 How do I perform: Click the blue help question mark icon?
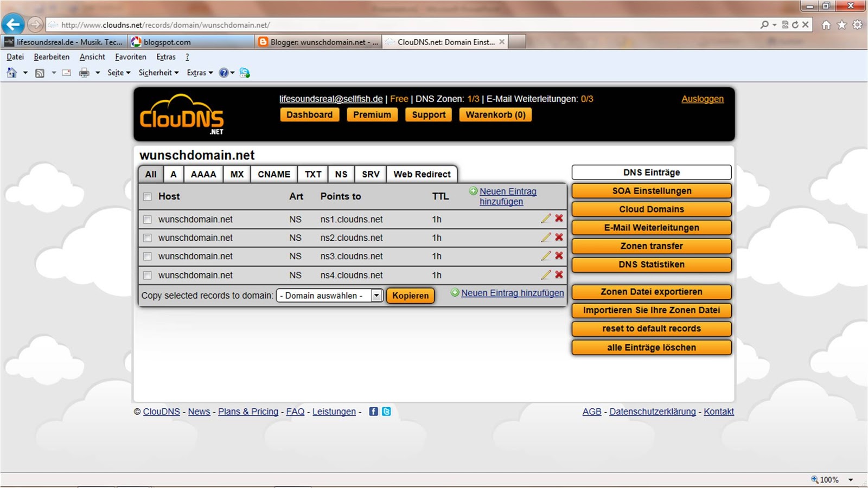[224, 73]
